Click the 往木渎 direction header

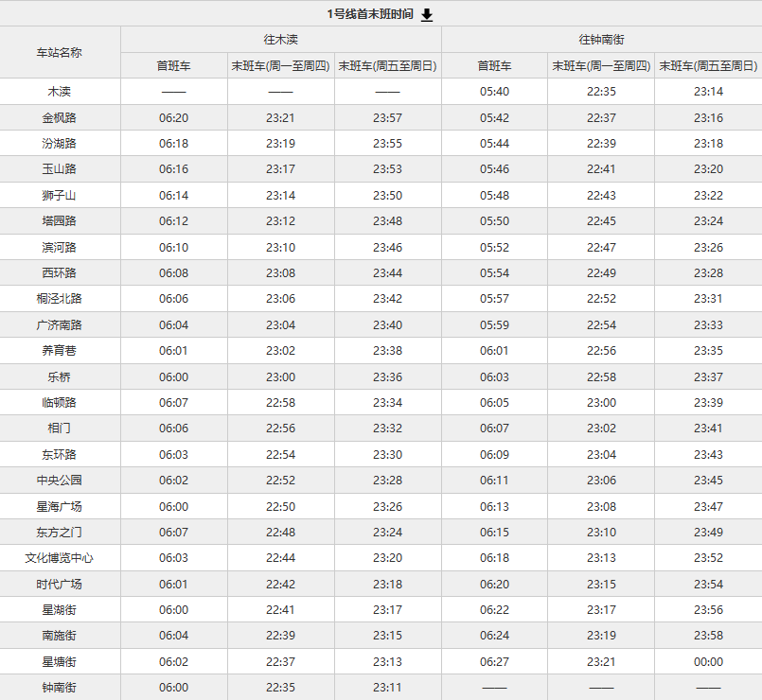[x=280, y=40]
